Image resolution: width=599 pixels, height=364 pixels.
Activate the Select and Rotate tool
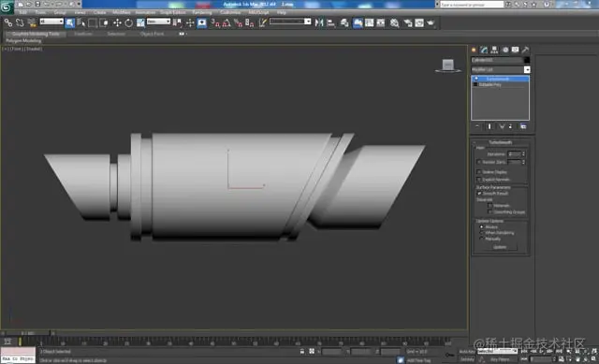(129, 22)
